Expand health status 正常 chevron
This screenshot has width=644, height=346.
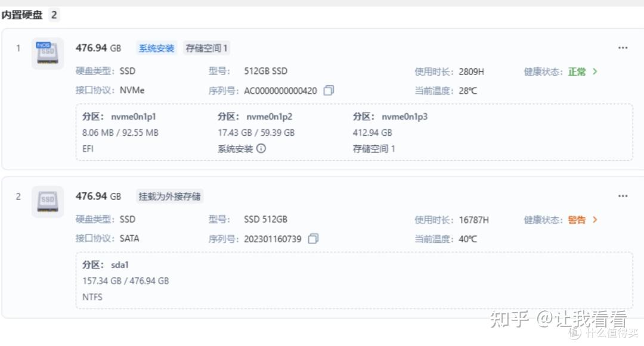(x=595, y=71)
